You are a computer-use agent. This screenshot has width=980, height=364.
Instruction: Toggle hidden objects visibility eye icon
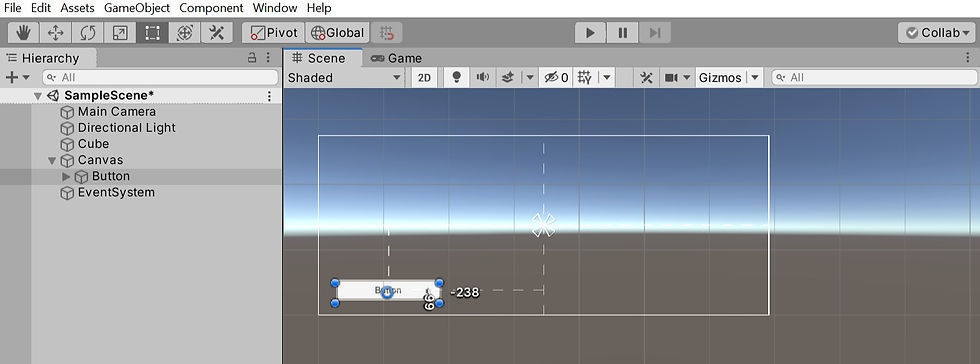556,78
